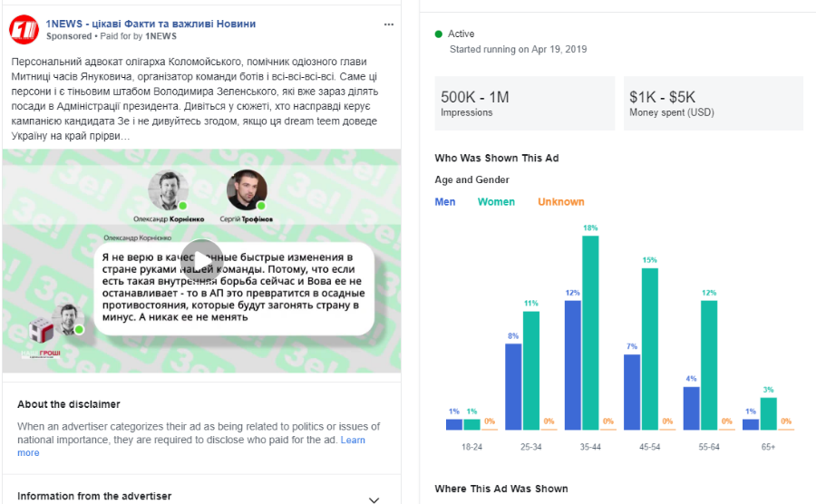Expand Information from the advertiser section
Screen dimensions: 816x504
(x=374, y=499)
